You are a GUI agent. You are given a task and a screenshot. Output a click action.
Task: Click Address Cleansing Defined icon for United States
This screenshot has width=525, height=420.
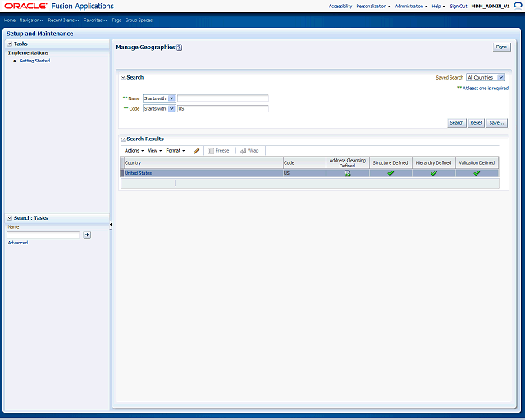(x=348, y=173)
